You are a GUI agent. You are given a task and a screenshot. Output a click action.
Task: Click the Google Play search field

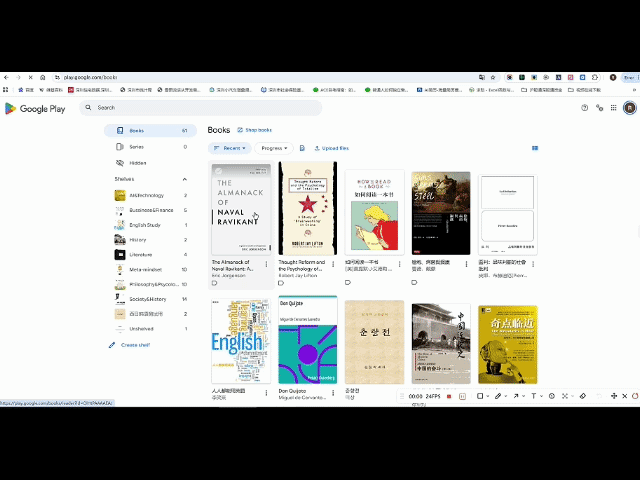click(200, 108)
